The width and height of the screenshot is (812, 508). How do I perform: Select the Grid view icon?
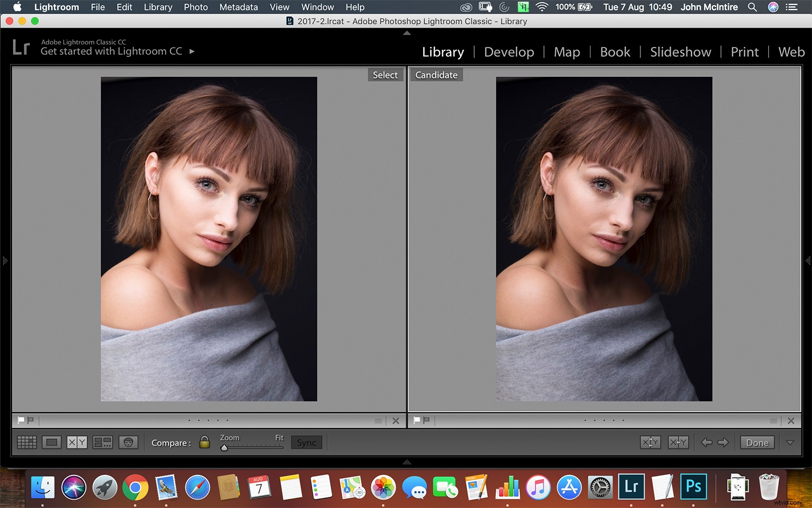pyautogui.click(x=27, y=442)
